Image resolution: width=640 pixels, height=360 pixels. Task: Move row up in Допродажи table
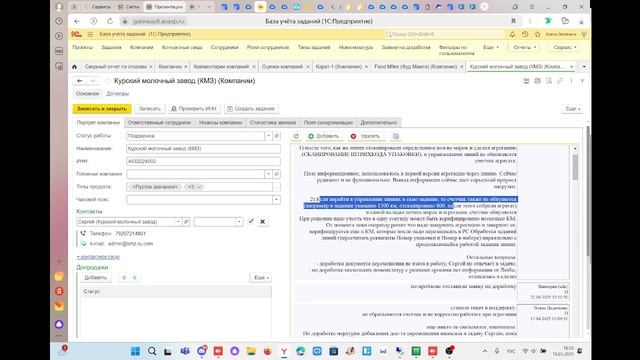[124, 278]
